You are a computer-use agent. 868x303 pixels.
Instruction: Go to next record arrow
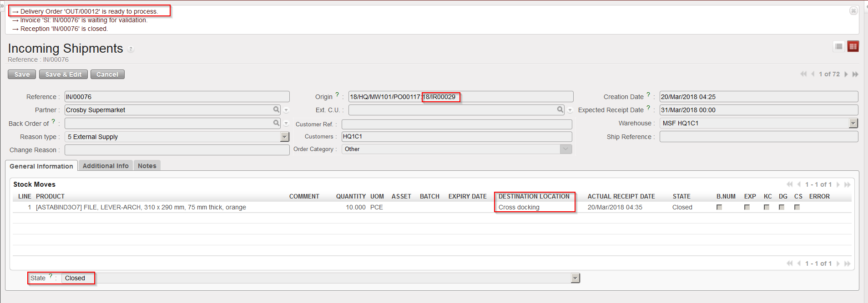846,75
